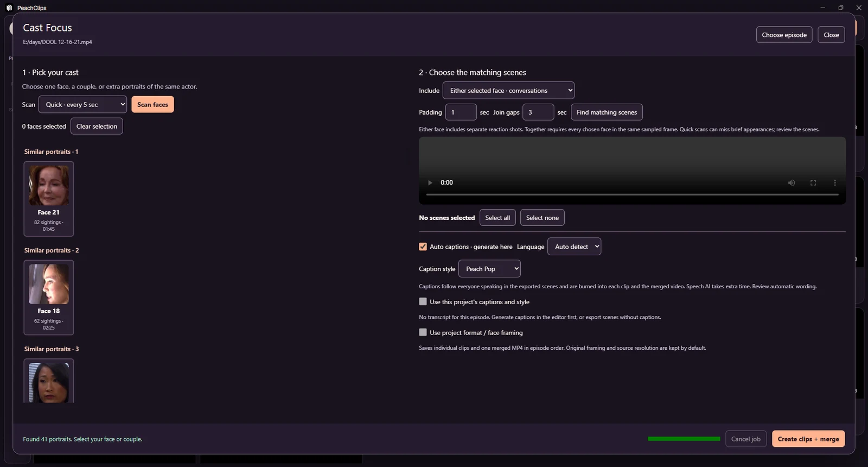Click the 'No scenes selected' label

447,218
